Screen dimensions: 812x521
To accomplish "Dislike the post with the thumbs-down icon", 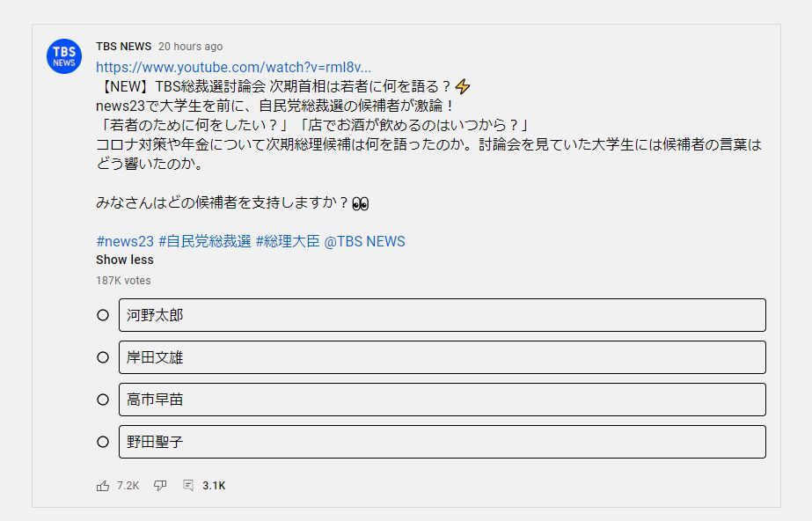I will coord(159,485).
